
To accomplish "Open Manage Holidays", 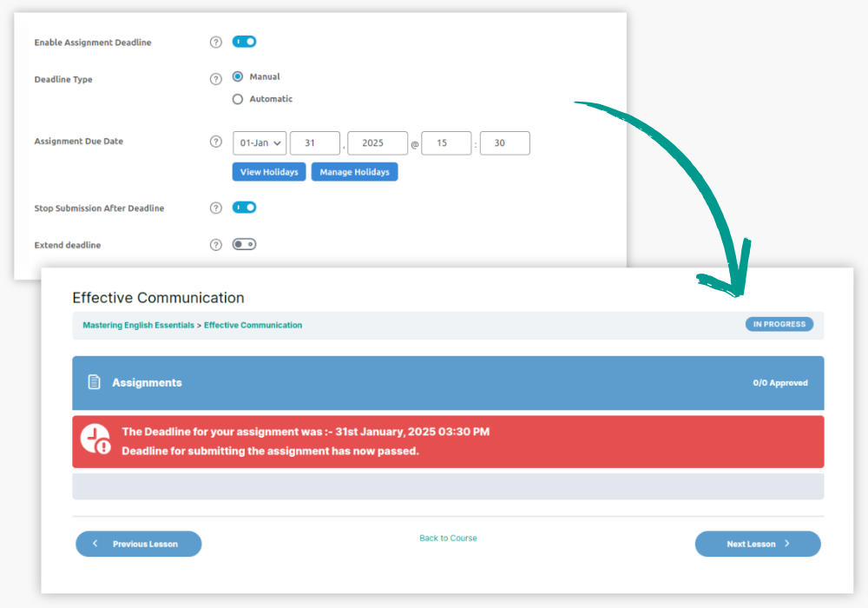I will pyautogui.click(x=354, y=172).
